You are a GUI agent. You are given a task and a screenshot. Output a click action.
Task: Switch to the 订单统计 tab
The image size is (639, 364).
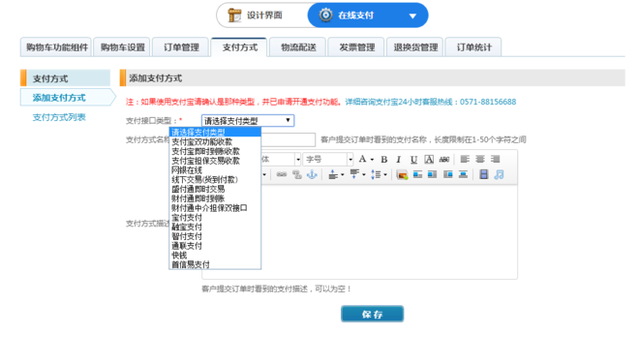pos(474,47)
